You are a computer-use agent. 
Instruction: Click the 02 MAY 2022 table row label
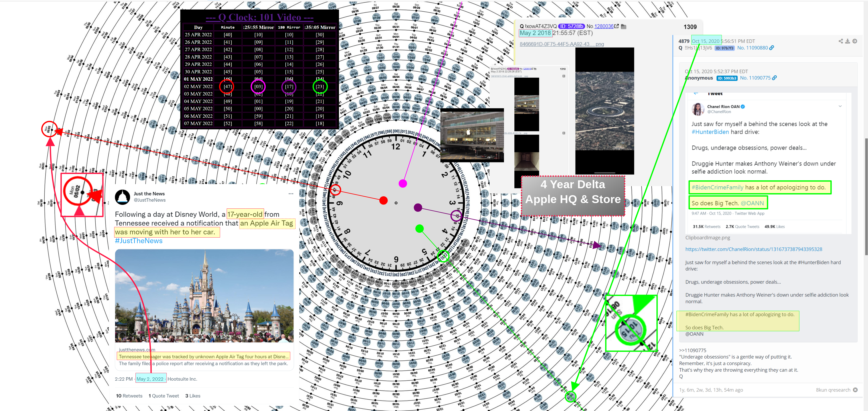(198, 86)
